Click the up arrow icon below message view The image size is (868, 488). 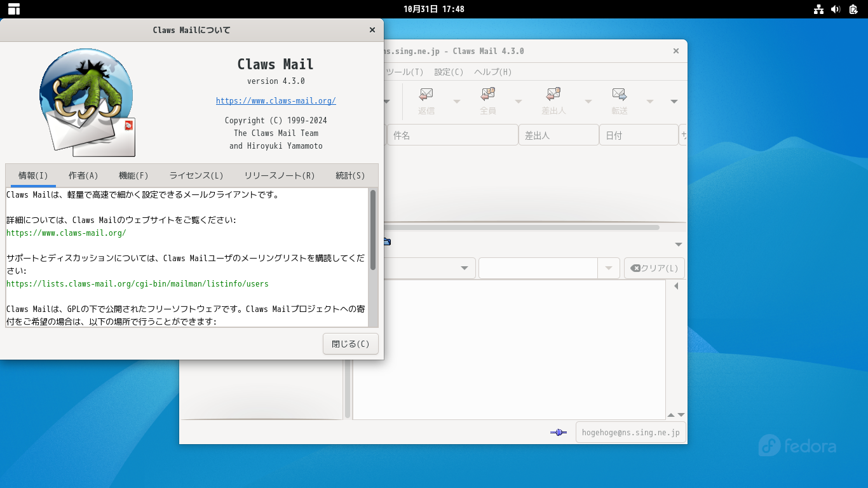click(x=671, y=415)
